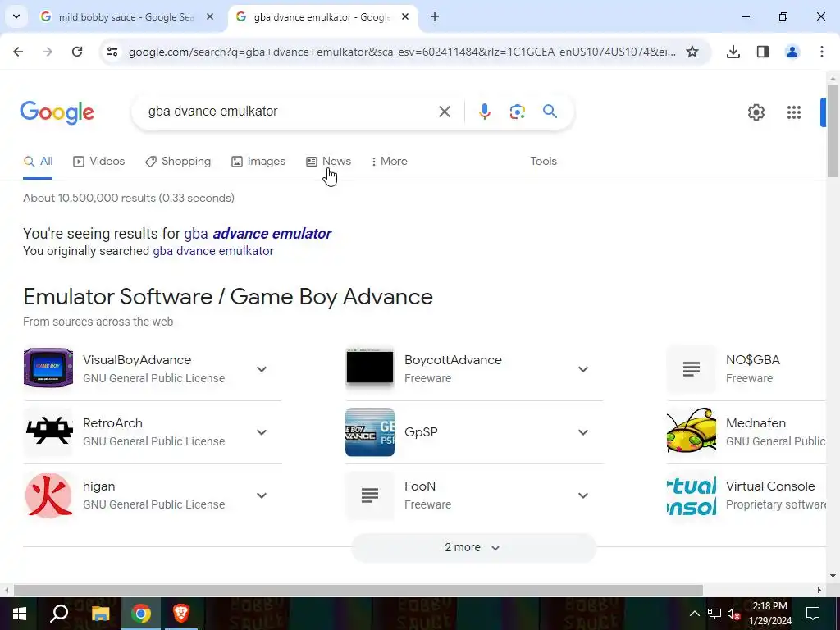This screenshot has height=630, width=840.
Task: Select the gba dvance emulkator tab
Action: pos(322,17)
